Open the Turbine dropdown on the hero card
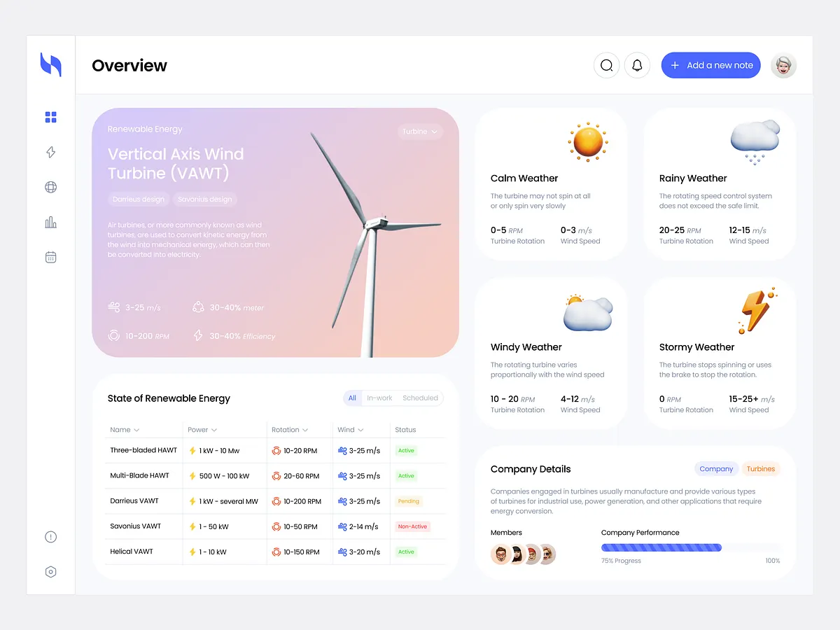The height and width of the screenshot is (630, 840). pyautogui.click(x=420, y=132)
